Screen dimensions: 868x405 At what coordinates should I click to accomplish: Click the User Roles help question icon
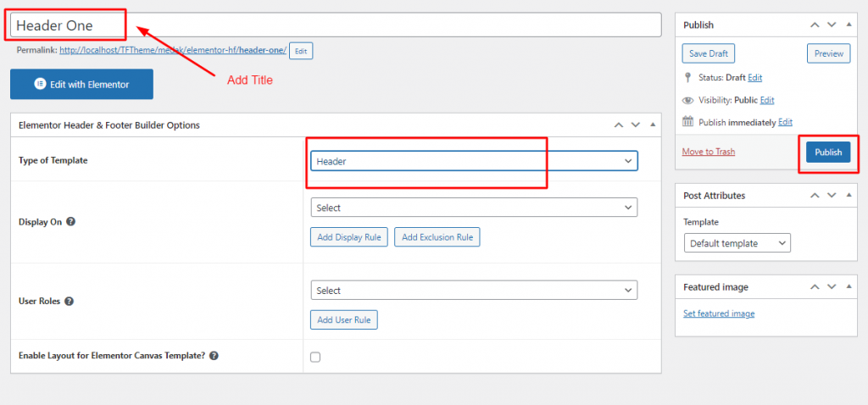click(68, 301)
